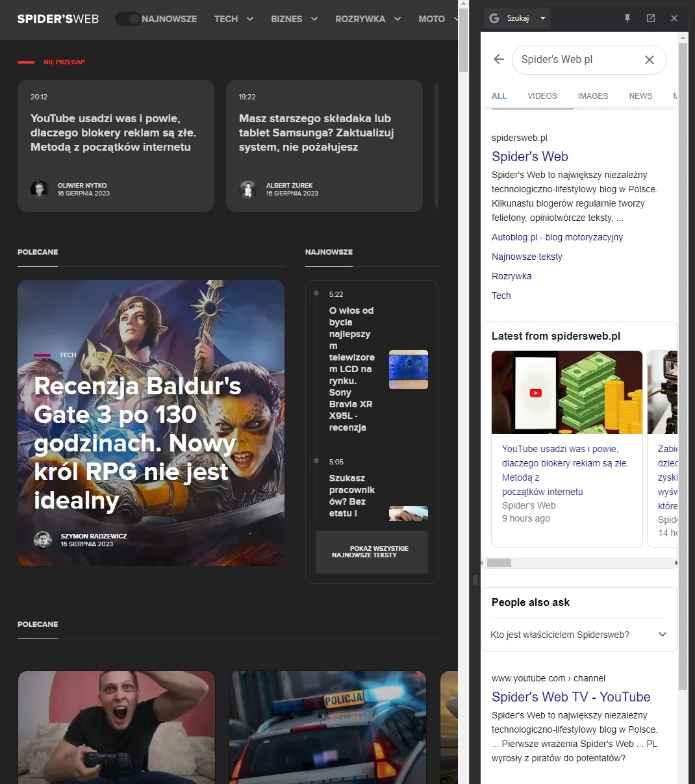Open the Tech sitelink
The height and width of the screenshot is (784, 695).
(501, 296)
